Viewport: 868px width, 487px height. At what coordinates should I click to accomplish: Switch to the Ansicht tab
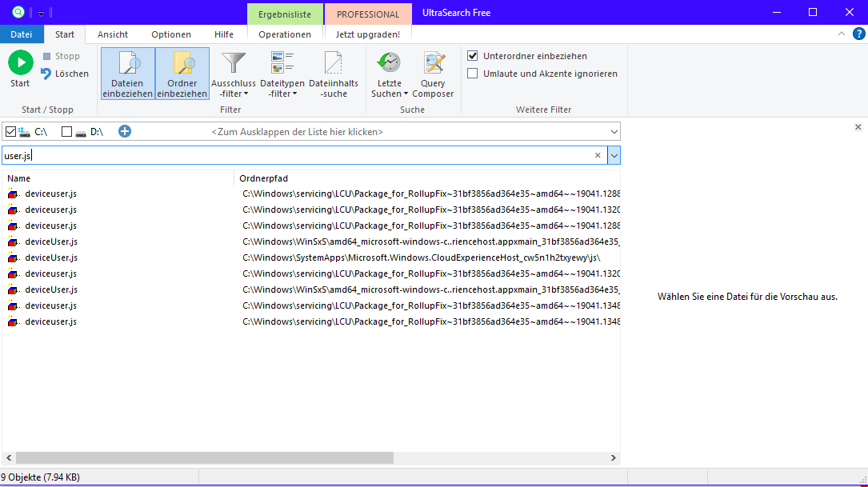click(x=113, y=34)
